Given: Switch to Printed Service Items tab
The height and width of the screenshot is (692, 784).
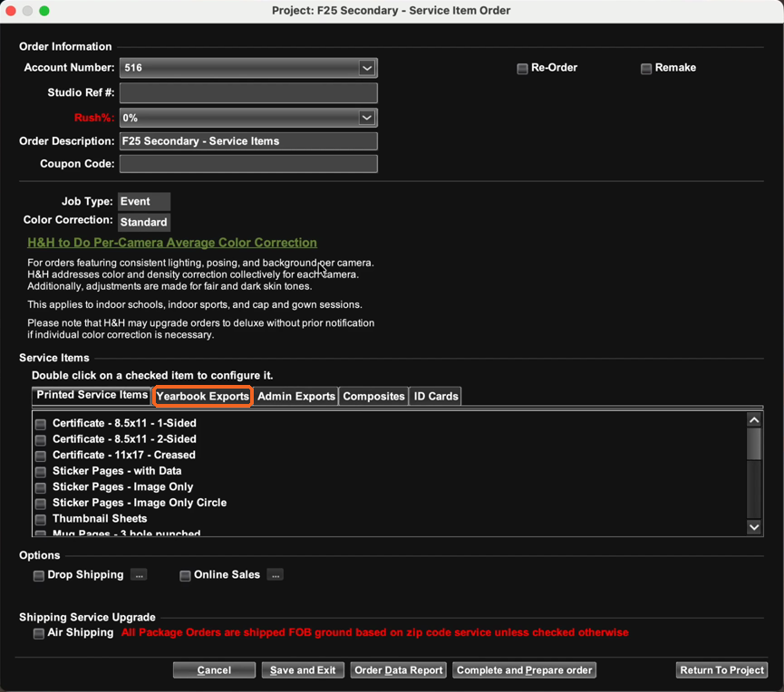Looking at the screenshot, I should tap(92, 395).
